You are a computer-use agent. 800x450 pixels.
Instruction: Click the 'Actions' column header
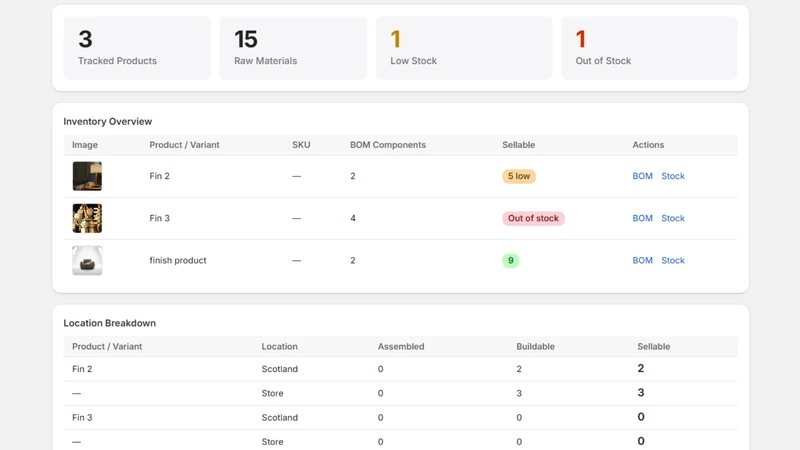648,145
